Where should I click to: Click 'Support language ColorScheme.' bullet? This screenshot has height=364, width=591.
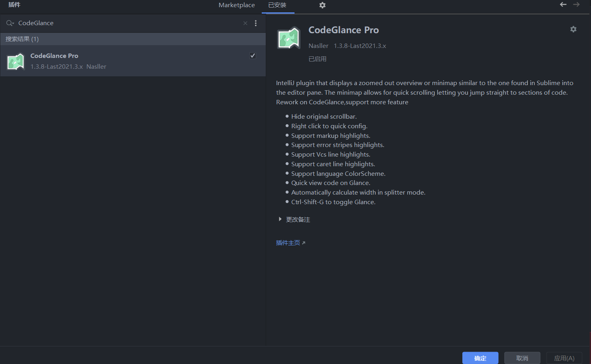pyautogui.click(x=338, y=173)
